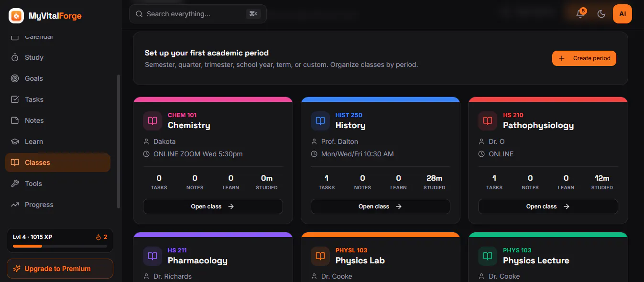Click the Create period button

584,58
